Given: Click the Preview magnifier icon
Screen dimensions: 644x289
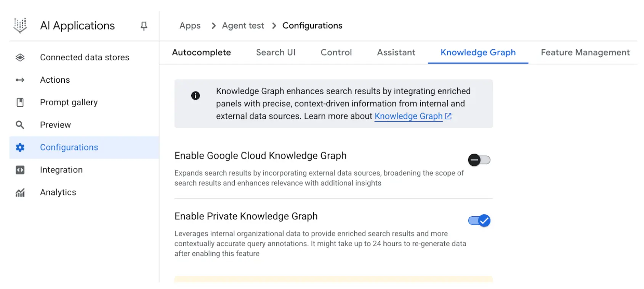Looking at the screenshot, I should 20,125.
